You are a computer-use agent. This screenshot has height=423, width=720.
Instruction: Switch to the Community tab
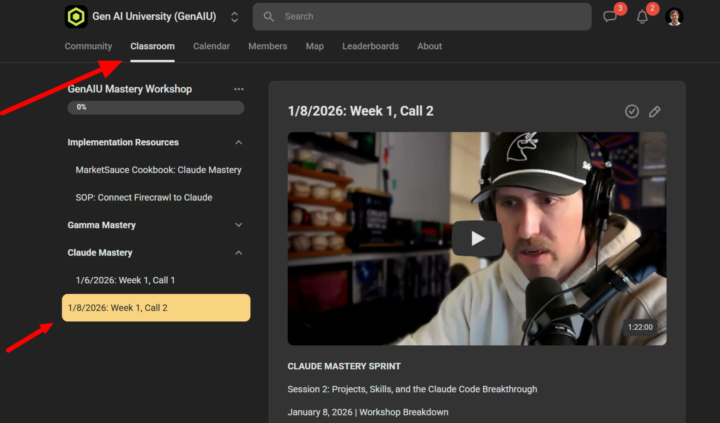[x=88, y=46]
